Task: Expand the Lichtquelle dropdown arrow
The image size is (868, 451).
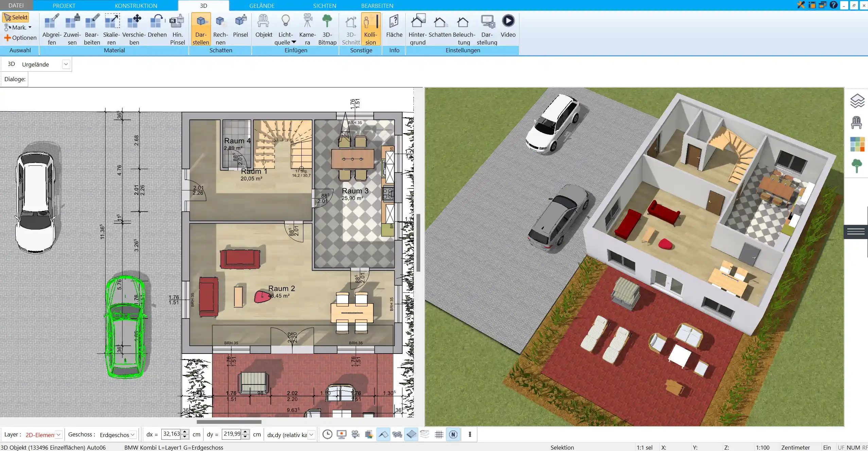Action: point(294,42)
